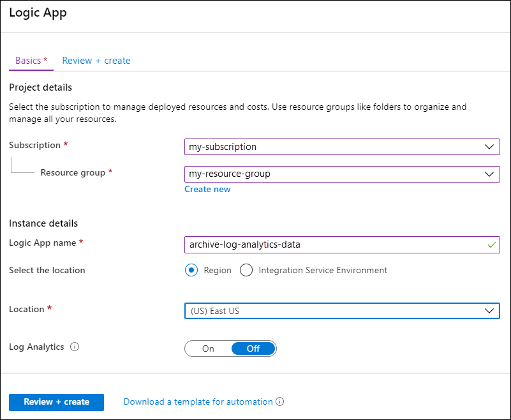Screen dimensions: 511x420
Task: Click info icon beside Download template link
Action: 280,402
